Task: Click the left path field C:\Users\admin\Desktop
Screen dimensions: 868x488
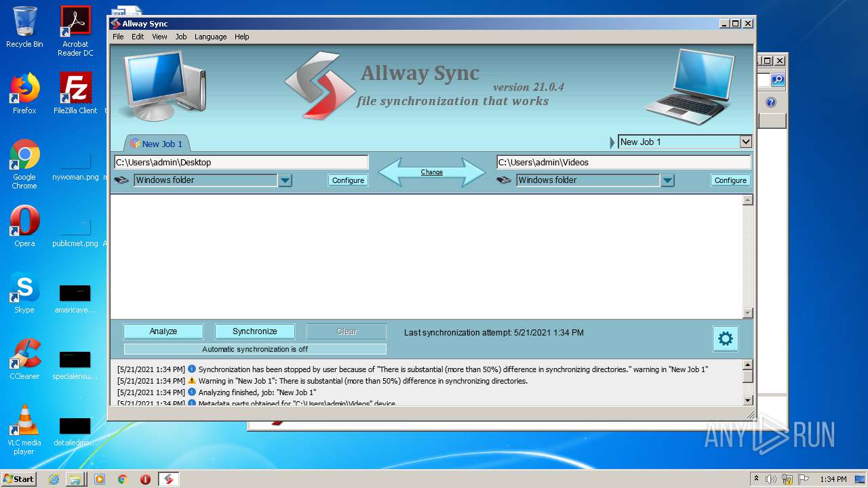Action: [x=241, y=163]
